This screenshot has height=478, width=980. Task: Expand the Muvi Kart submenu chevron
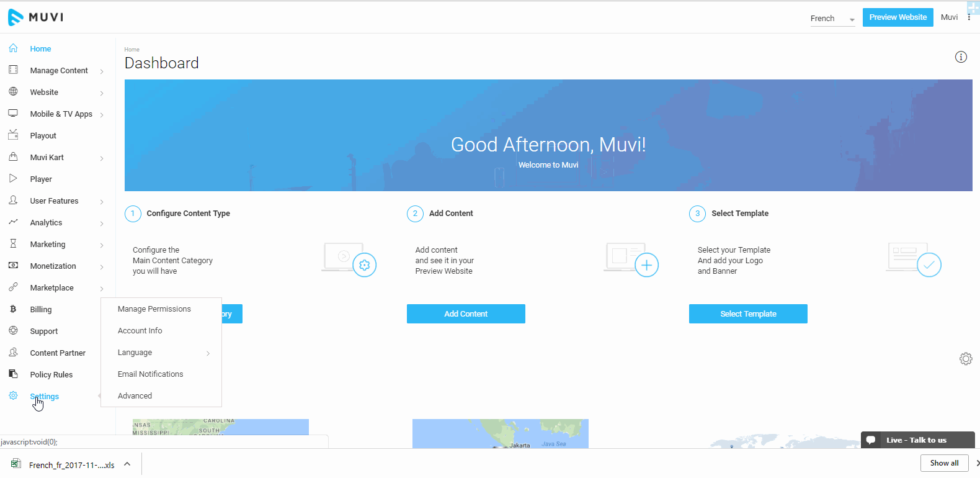click(x=102, y=158)
